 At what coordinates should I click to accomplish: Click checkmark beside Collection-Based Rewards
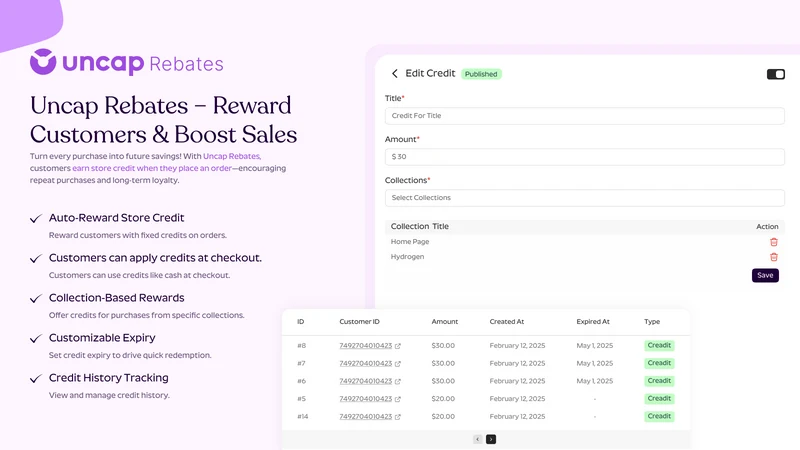35,298
